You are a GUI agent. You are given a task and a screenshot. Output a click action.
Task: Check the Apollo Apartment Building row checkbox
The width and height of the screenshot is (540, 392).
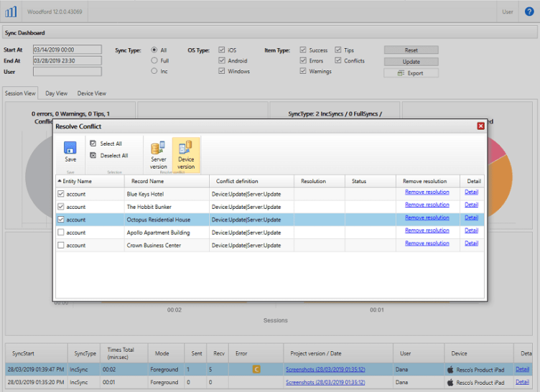61,233
